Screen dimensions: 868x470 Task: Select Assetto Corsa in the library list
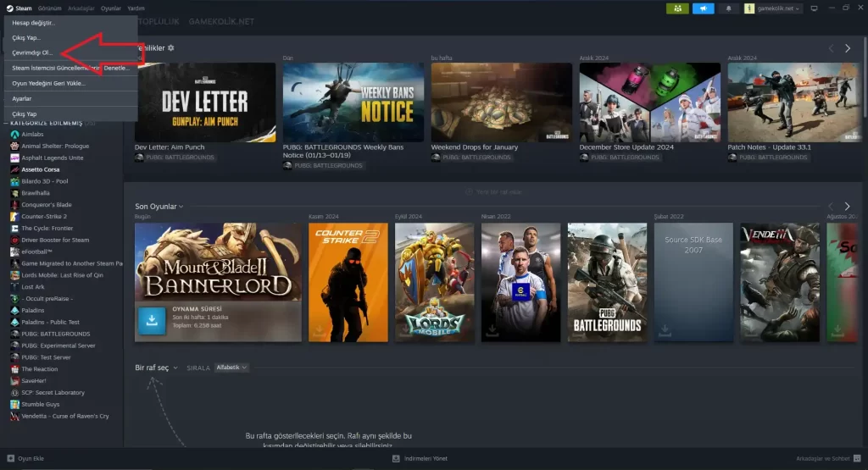tap(40, 169)
